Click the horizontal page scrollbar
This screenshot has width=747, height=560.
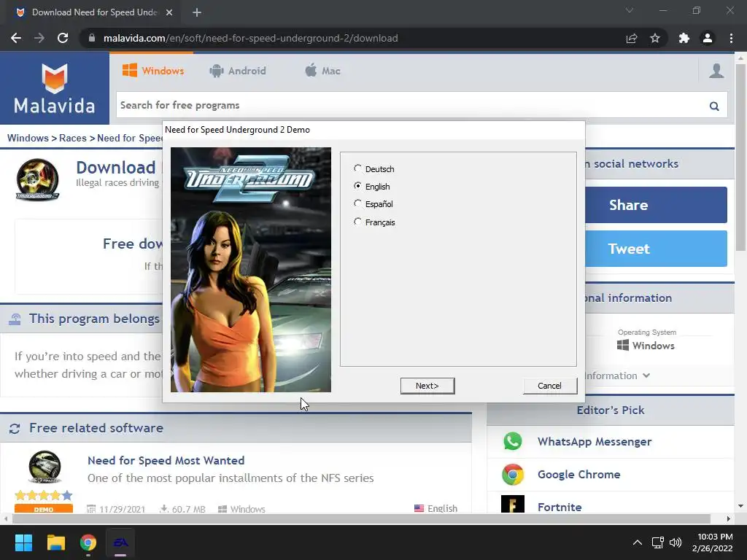click(x=361, y=518)
